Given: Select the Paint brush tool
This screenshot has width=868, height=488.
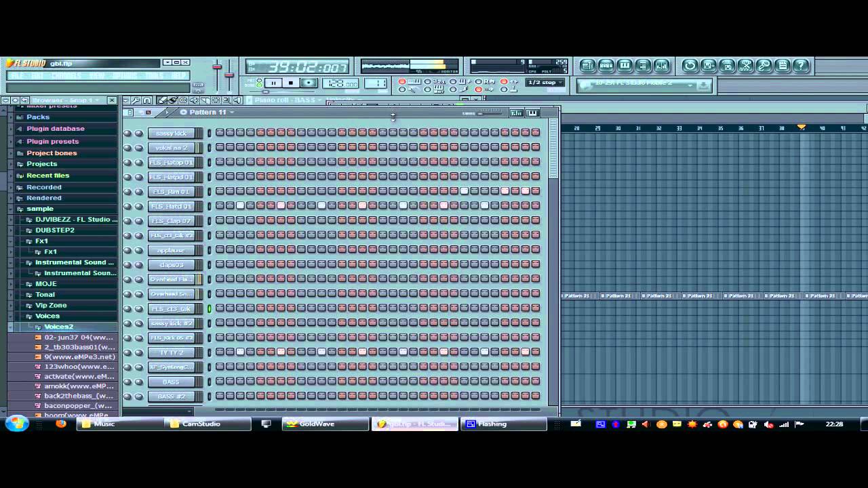Looking at the screenshot, I should click(x=173, y=100).
